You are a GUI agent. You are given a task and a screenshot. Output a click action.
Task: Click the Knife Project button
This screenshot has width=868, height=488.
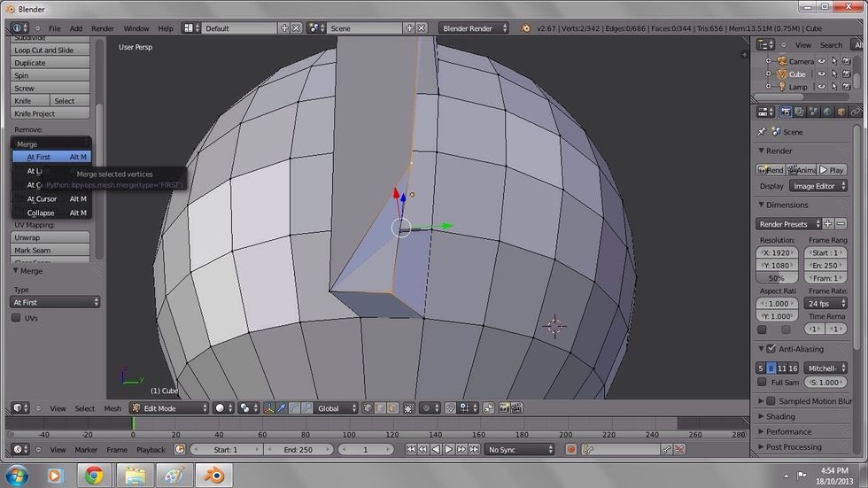(50, 113)
